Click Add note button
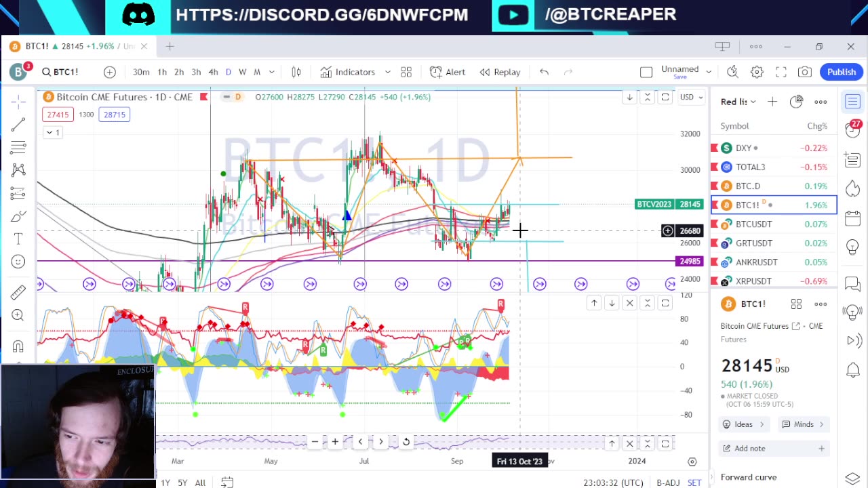Screen dimensions: 868x488 [x=773, y=448]
